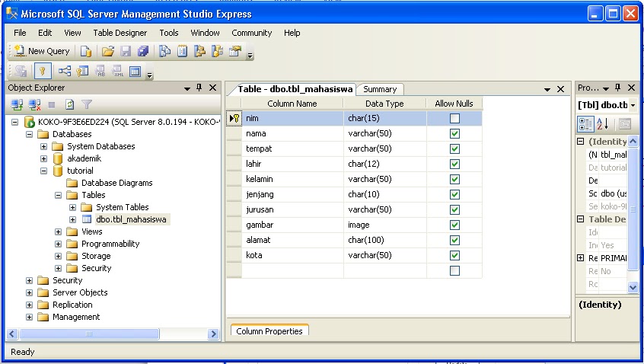Viewport: 644px width, 364px height.
Task: Click the empty Column Name cell in last row
Action: [292, 270]
